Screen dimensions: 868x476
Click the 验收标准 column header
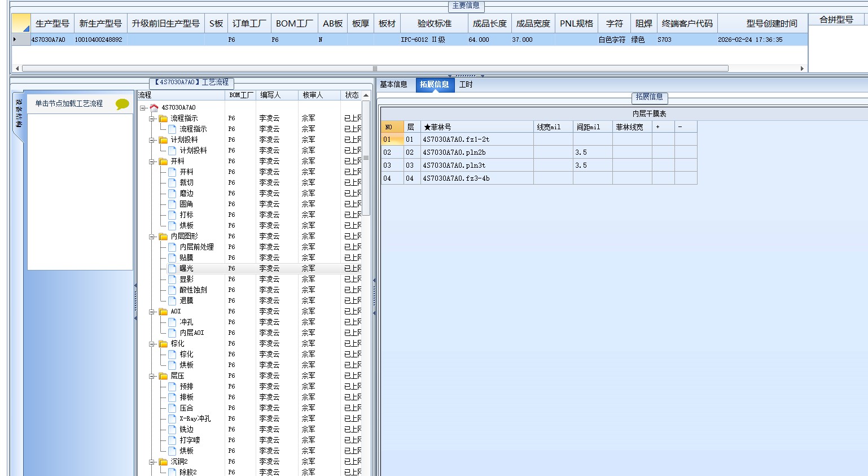[x=434, y=24]
